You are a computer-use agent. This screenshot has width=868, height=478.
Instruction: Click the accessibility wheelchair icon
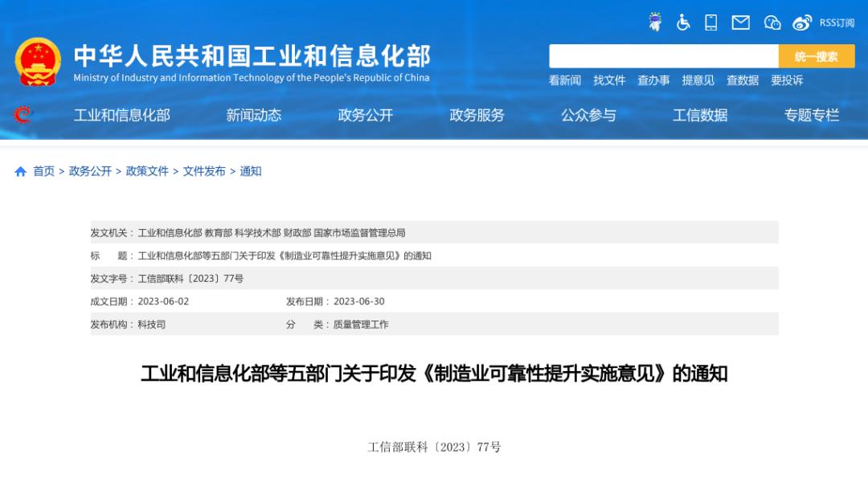pos(684,22)
